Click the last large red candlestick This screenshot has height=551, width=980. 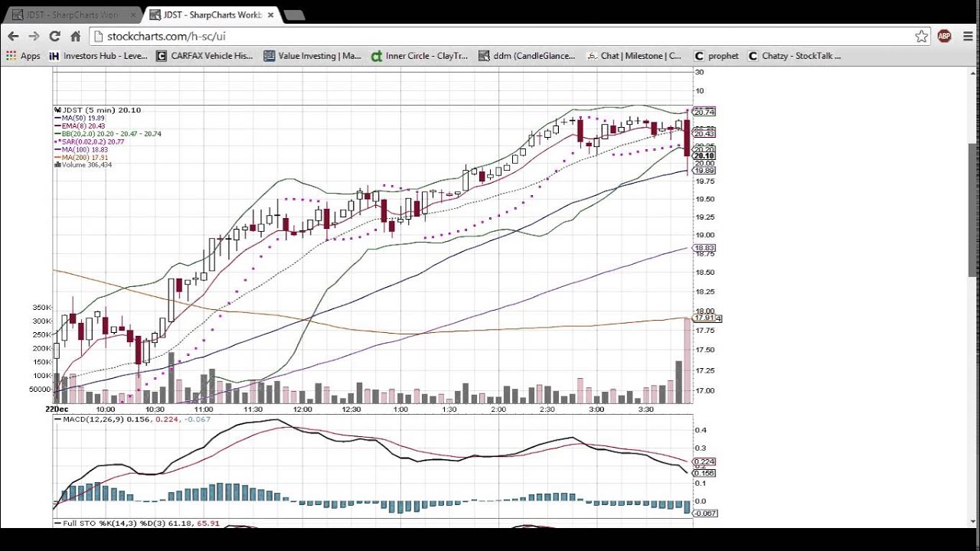click(x=688, y=139)
